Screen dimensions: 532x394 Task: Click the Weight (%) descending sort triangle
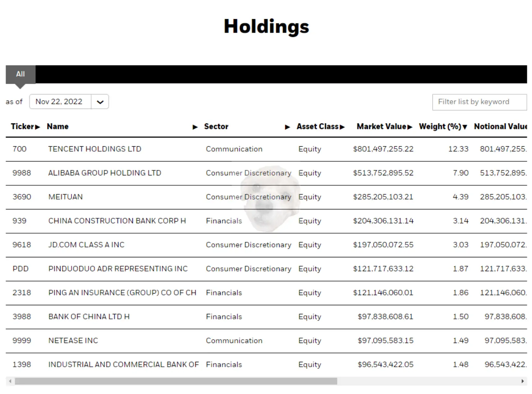[x=465, y=127]
